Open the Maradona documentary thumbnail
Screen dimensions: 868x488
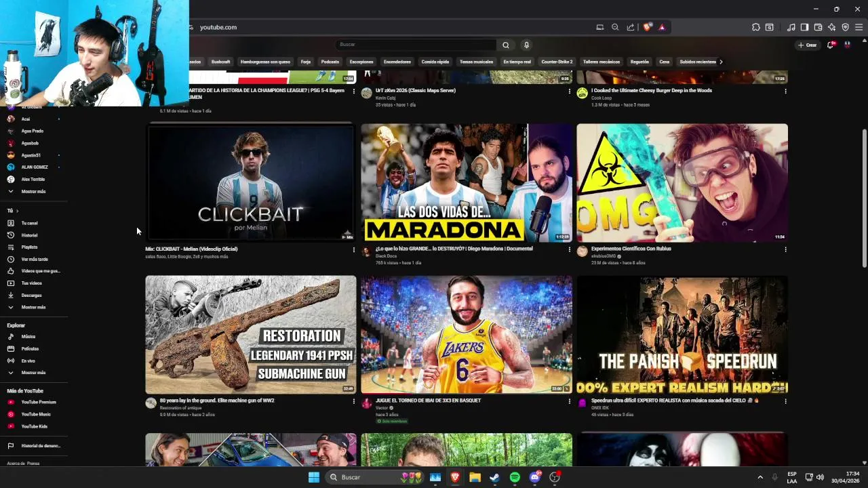coord(467,182)
